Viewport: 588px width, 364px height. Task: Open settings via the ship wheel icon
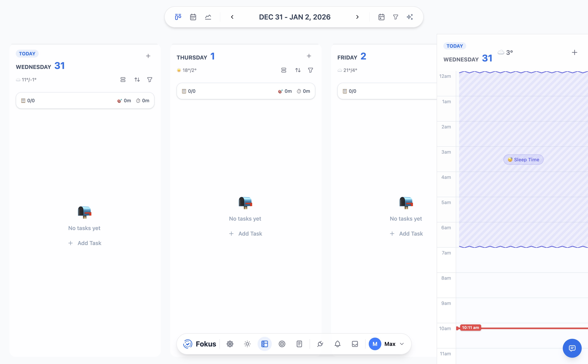[x=230, y=344]
